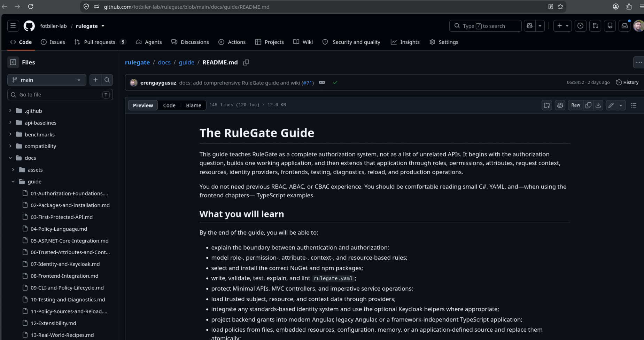Open the GitHub global navigation hamburger menu
This screenshot has width=644, height=340.
(13, 26)
